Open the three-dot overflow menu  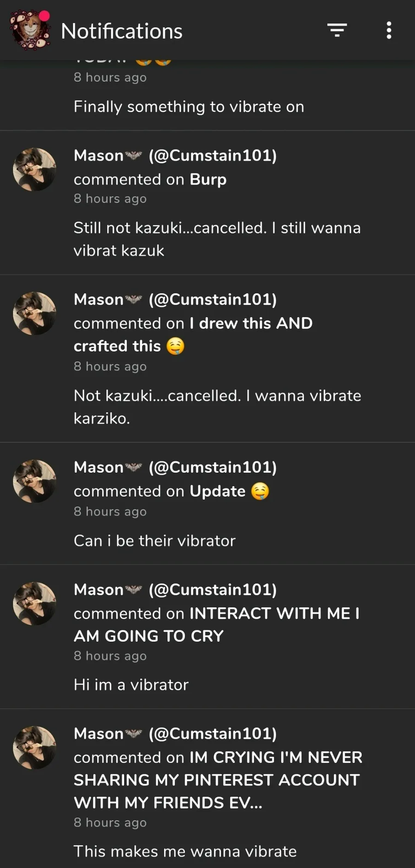pyautogui.click(x=389, y=30)
